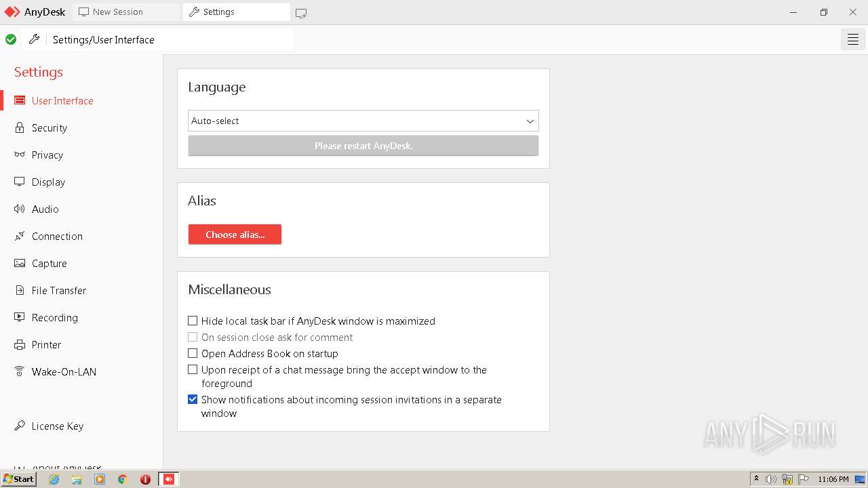Click the License Key icon

20,426
